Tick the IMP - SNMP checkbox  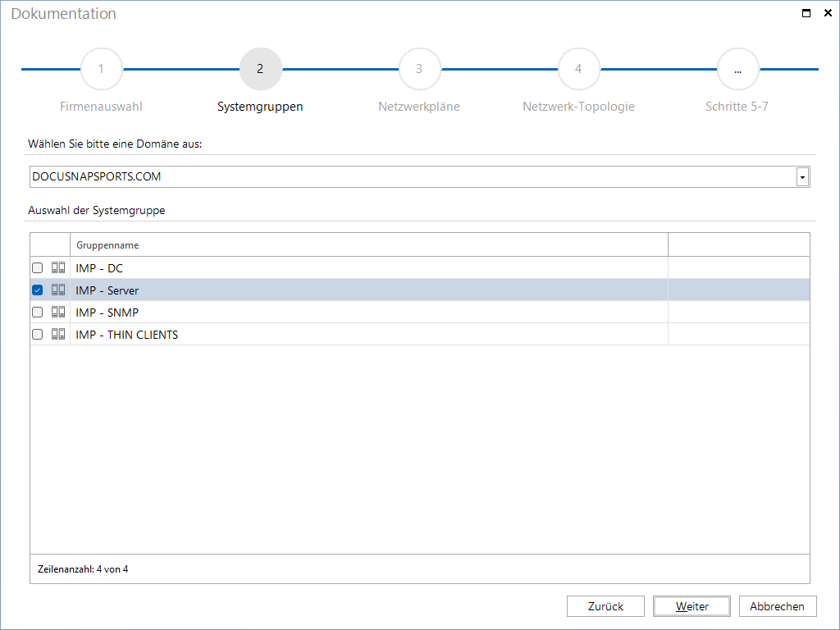click(x=38, y=312)
